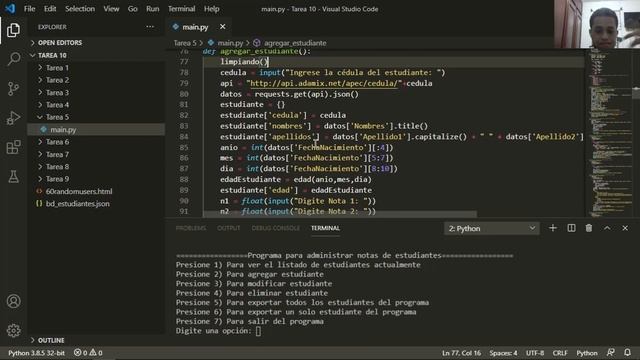Click Tarea 5 in the breadcrumb
The width and height of the screenshot is (640, 360).
185,43
